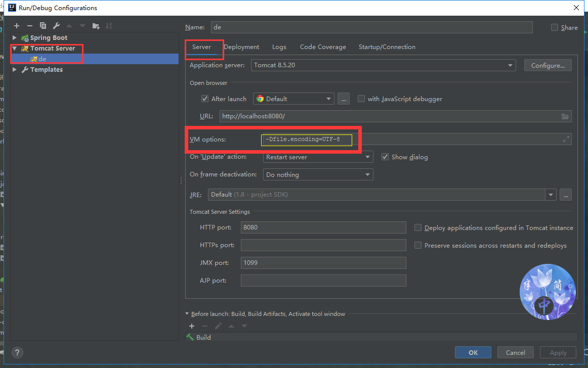Move before launch task up
Image resolution: width=588 pixels, height=368 pixels.
231,326
